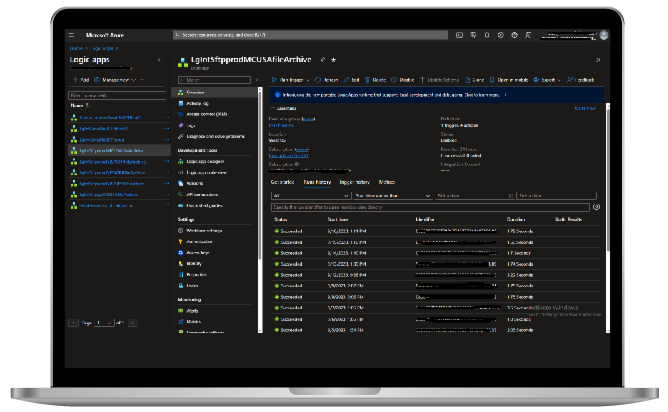Open the ellipsis menu of Logic apps toolbar
Viewport: 668px width, 412px height.
[x=142, y=80]
